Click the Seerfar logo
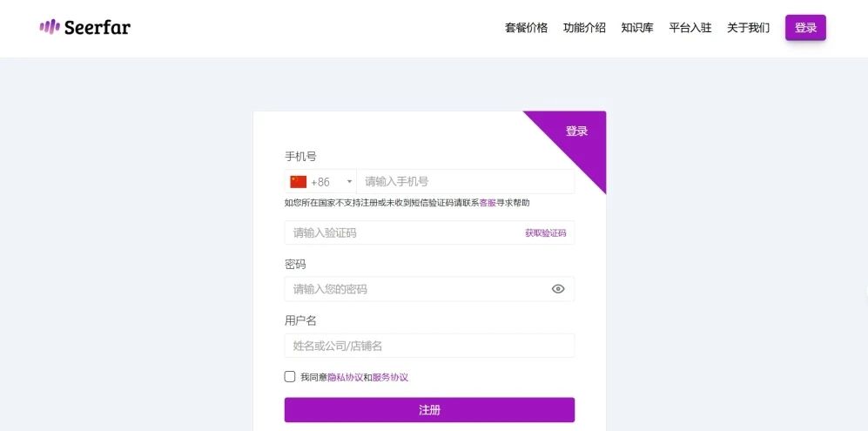Image resolution: width=868 pixels, height=431 pixels. point(84,27)
